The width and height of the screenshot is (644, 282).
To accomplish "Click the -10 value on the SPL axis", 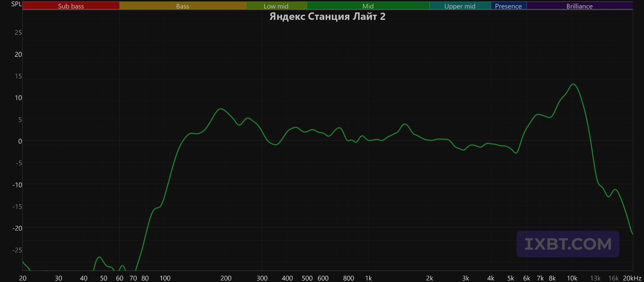I will pos(17,184).
